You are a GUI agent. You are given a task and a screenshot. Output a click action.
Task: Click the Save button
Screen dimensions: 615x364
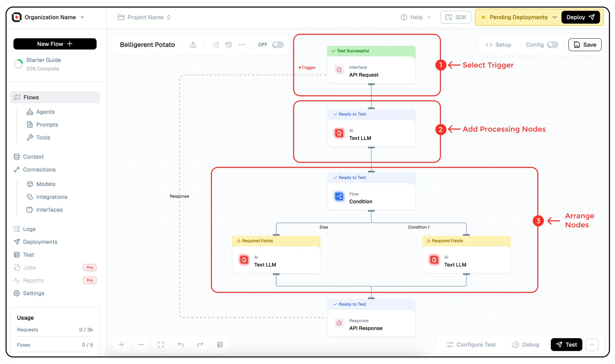point(585,45)
